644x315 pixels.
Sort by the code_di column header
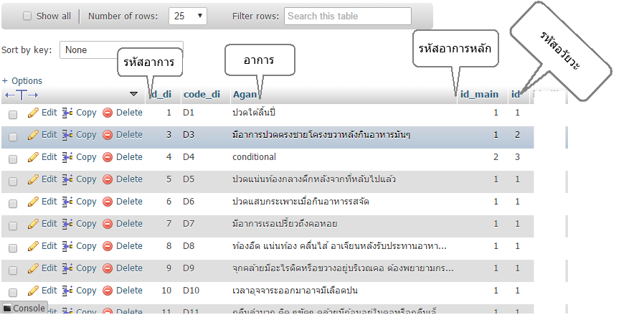[x=202, y=95]
